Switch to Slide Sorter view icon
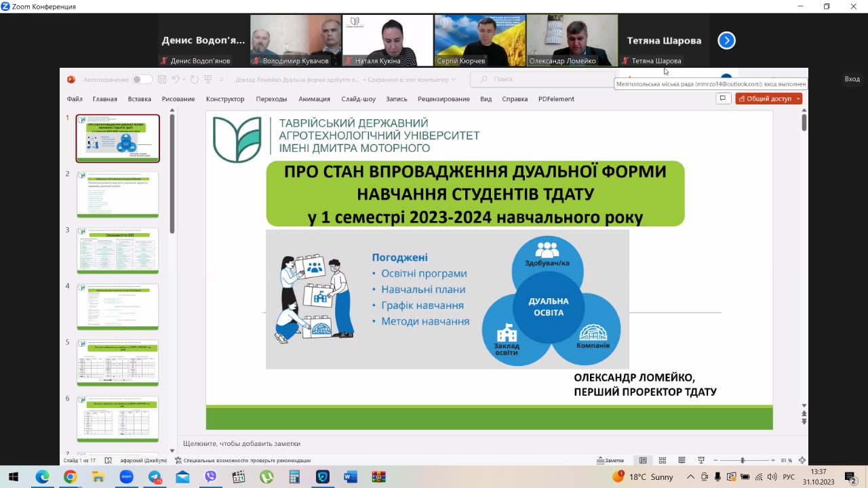The height and width of the screenshot is (488, 868). click(663, 460)
